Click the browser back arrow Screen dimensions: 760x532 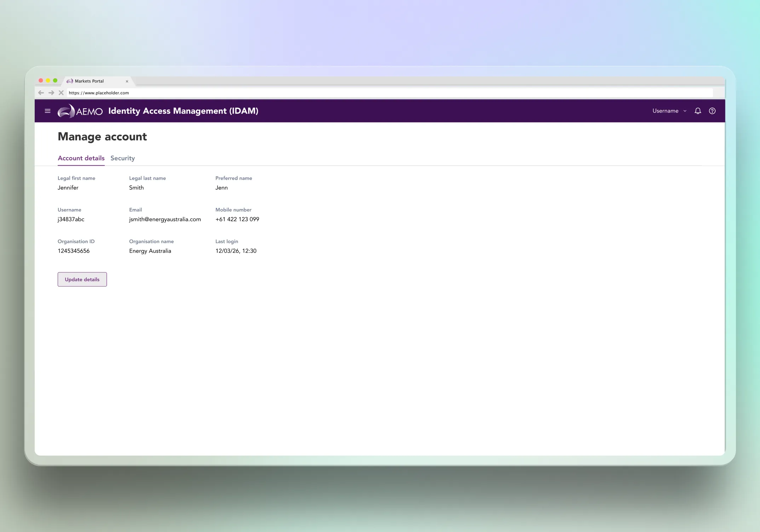[41, 93]
